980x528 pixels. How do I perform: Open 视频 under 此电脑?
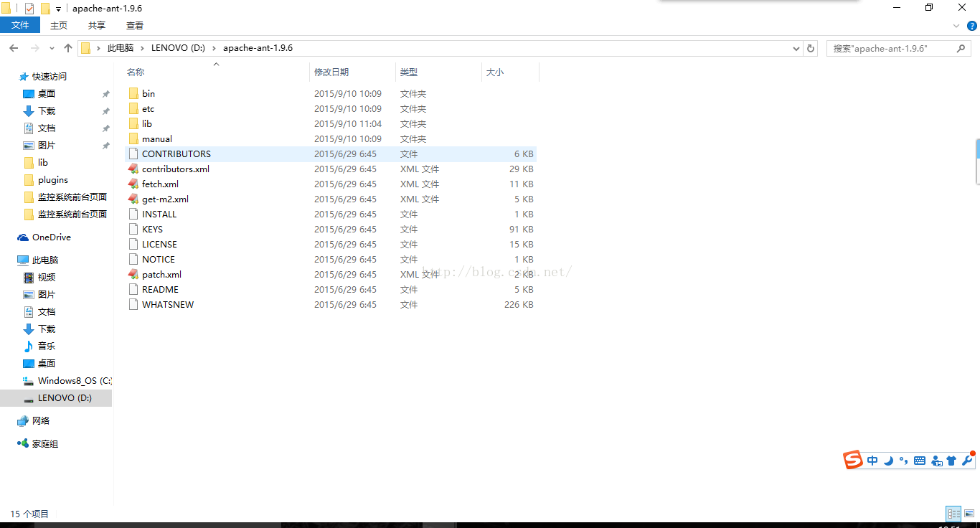[x=47, y=278]
